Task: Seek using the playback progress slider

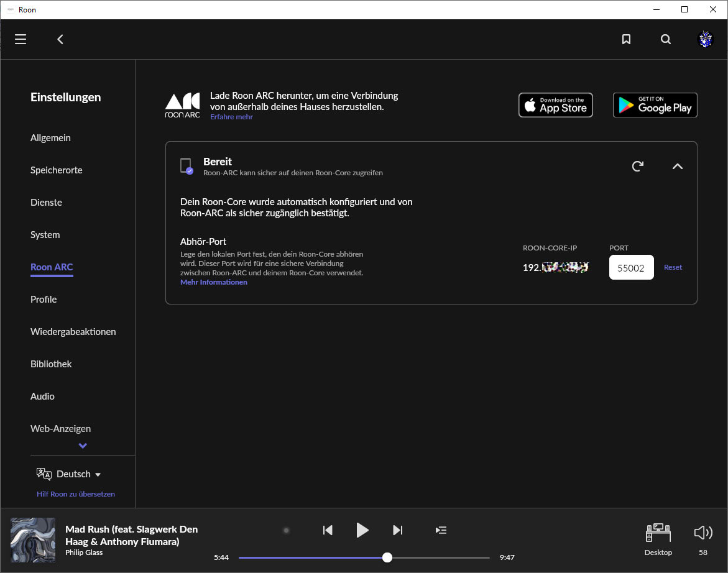Action: (364, 557)
